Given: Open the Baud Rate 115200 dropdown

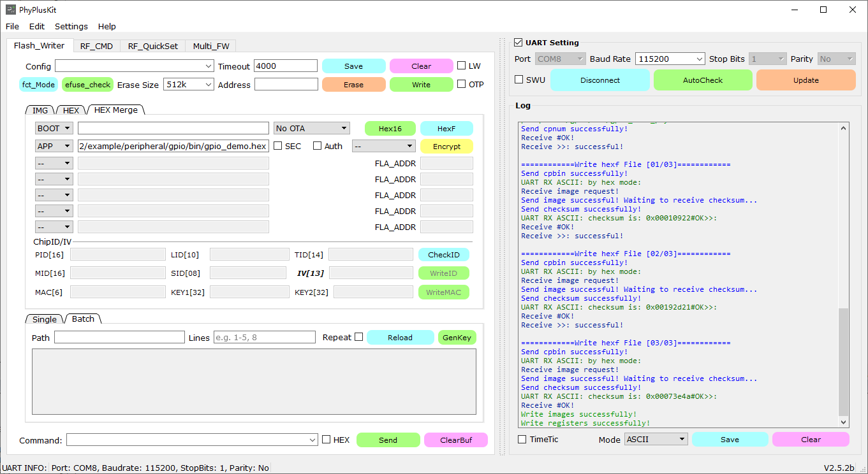Looking at the screenshot, I should tap(670, 59).
